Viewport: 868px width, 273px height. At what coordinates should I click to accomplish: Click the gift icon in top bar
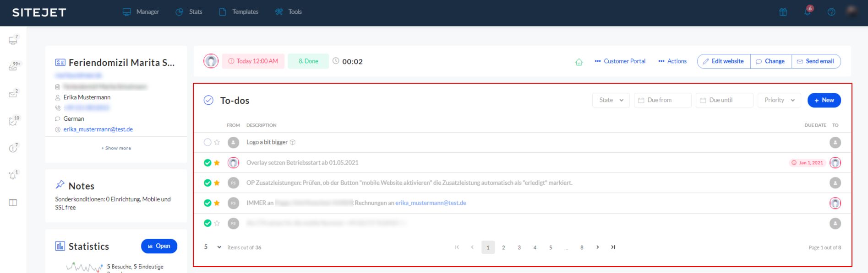pyautogui.click(x=783, y=12)
